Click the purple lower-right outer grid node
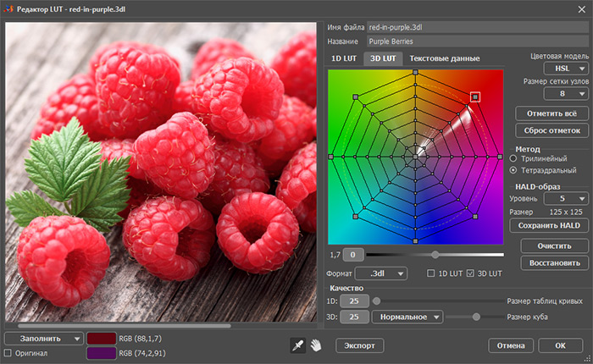593x364 pixels. pyautogui.click(x=475, y=216)
